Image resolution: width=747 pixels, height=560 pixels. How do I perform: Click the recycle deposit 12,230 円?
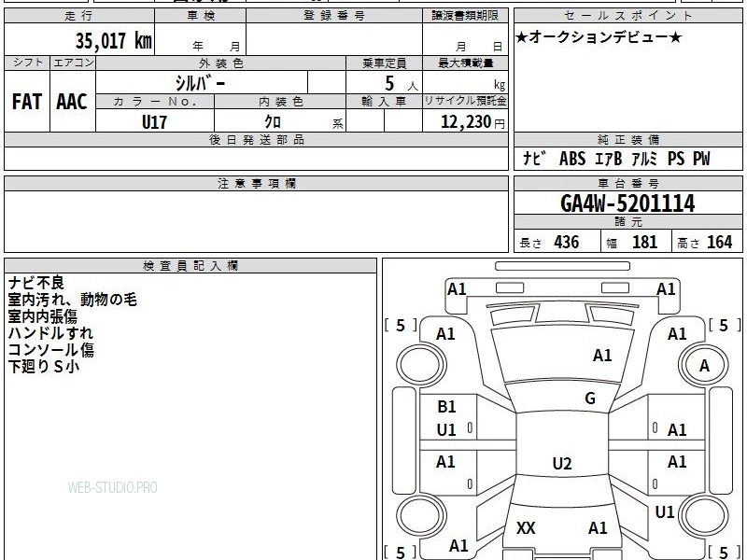tap(472, 122)
